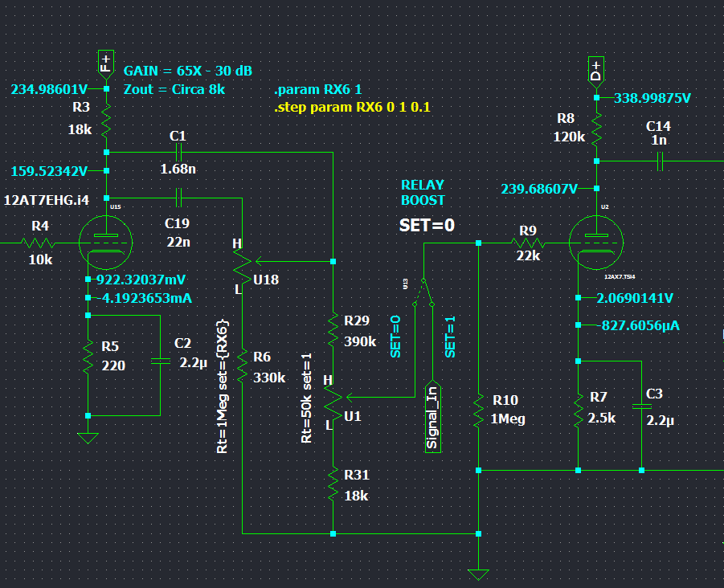The width and height of the screenshot is (724, 588).
Task: Select capacitor C1 1.68n symbol
Action: click(x=178, y=151)
